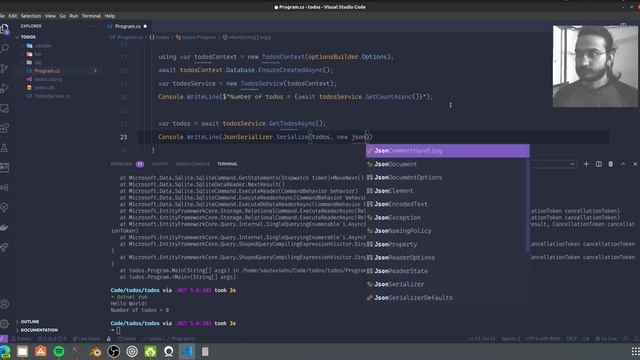Switch to the DEBUG CONSOLE panel tab

click(x=193, y=164)
